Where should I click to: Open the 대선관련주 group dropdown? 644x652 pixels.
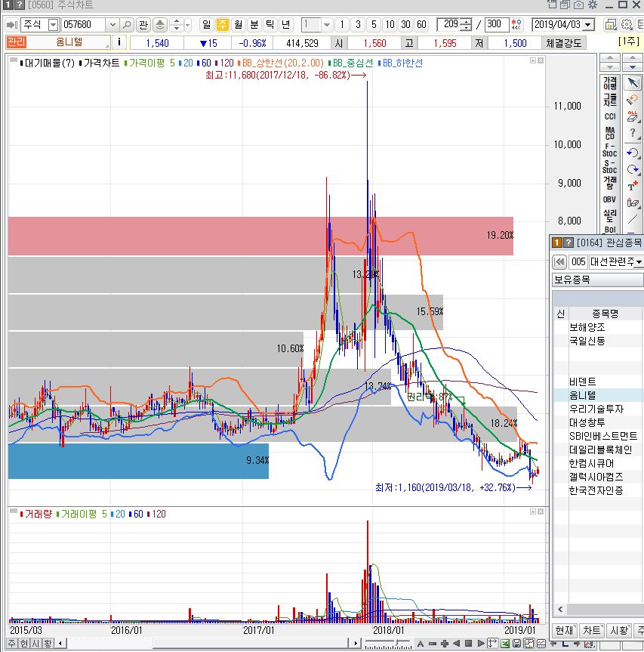[639, 261]
